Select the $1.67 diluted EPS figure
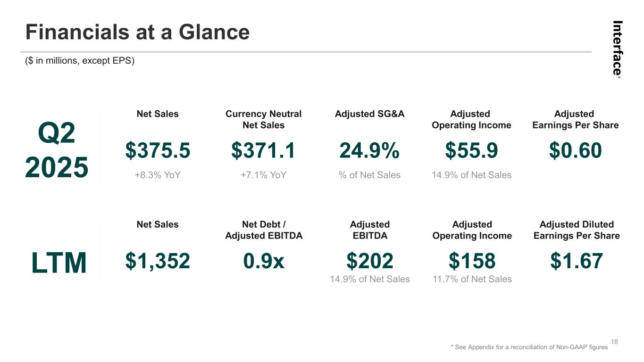The image size is (644, 362). (x=577, y=261)
